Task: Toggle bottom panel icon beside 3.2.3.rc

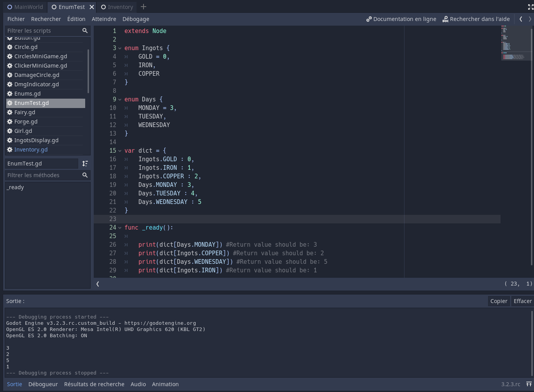Action: (x=529, y=384)
